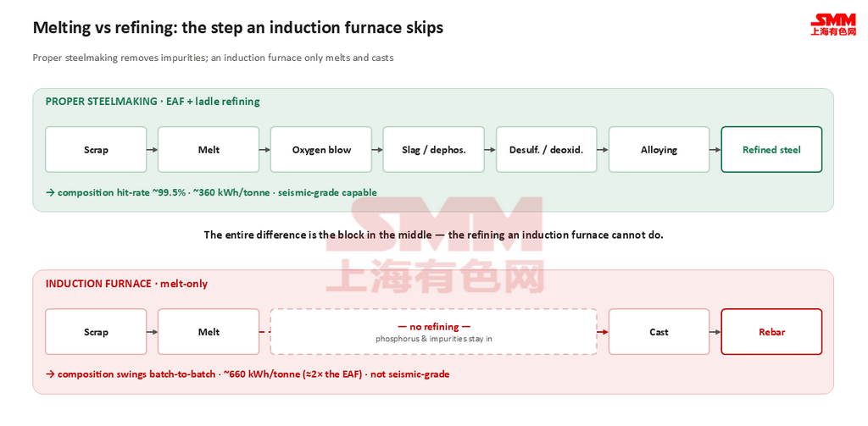Click the Melt box in the proper steelmaking row
The height and width of the screenshot is (426, 868).
point(209,149)
